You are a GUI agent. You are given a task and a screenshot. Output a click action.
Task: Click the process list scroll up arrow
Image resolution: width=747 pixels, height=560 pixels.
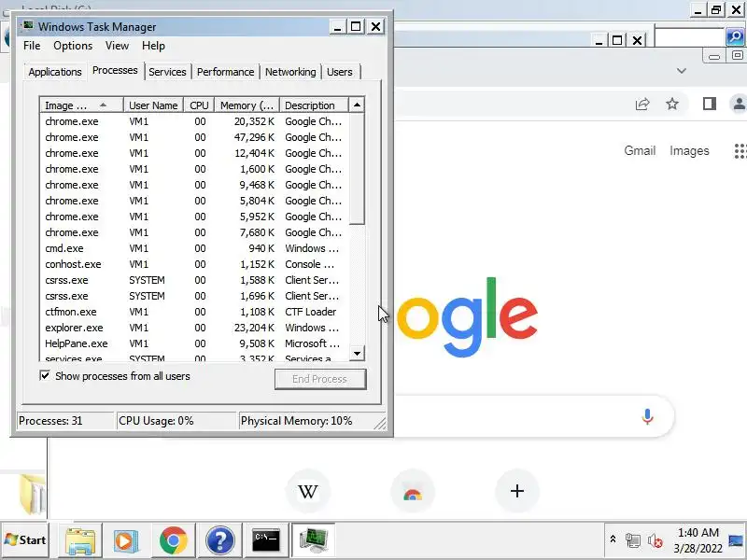point(357,105)
